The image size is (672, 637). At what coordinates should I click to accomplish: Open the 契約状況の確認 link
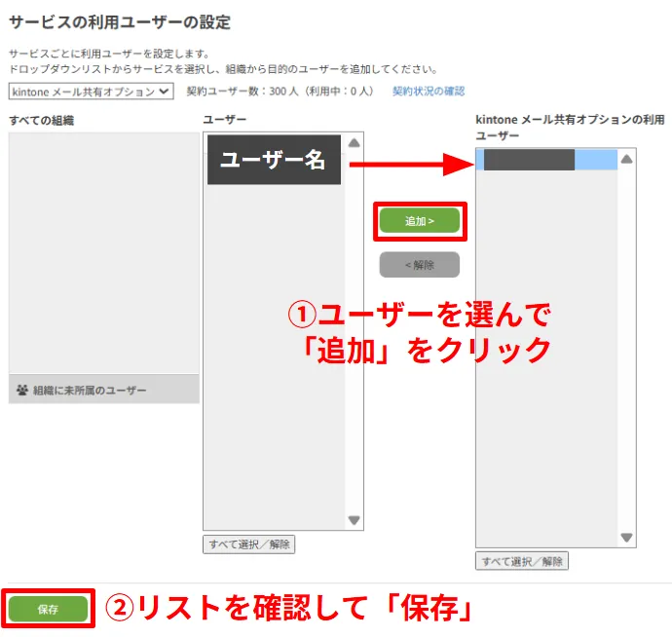pos(429,91)
